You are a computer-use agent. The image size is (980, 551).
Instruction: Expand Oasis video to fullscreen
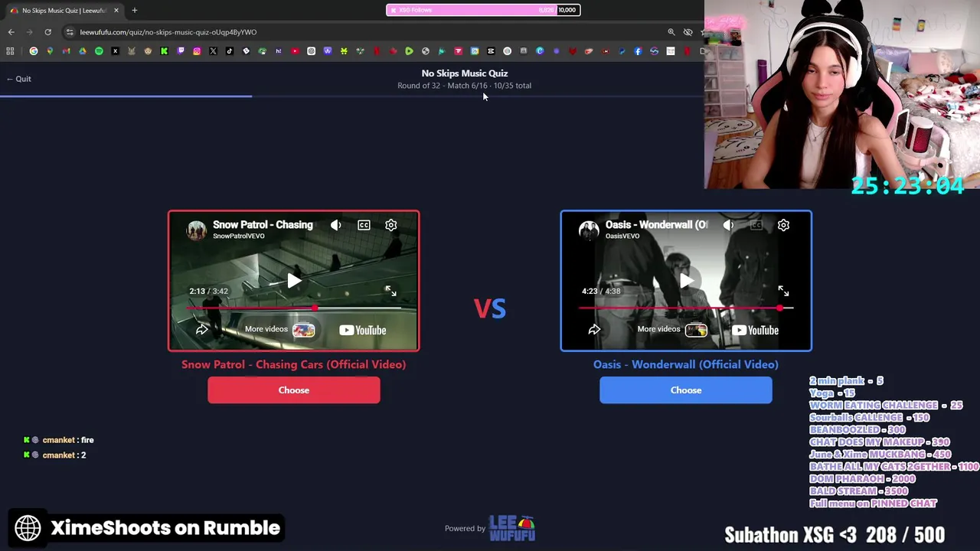783,291
